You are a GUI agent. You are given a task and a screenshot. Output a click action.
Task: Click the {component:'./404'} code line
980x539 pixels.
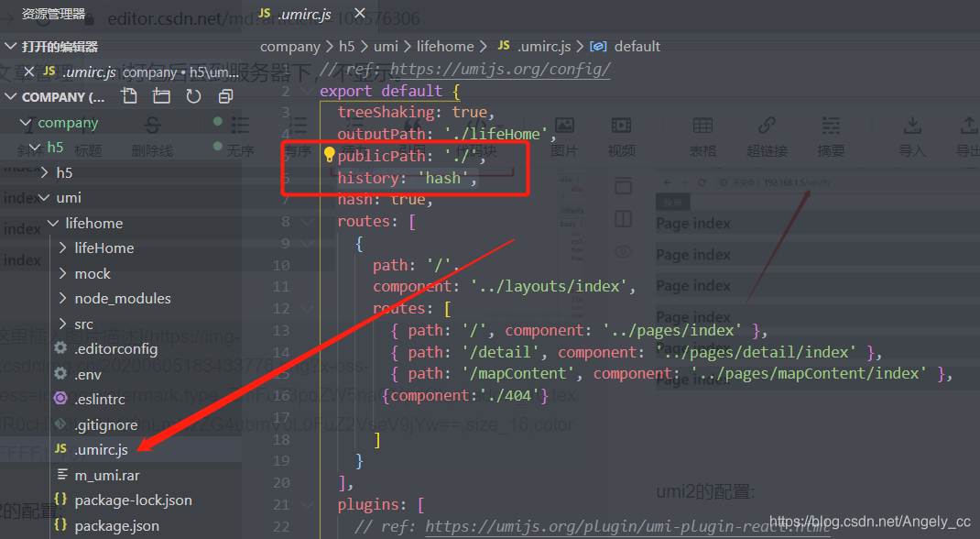tap(465, 396)
